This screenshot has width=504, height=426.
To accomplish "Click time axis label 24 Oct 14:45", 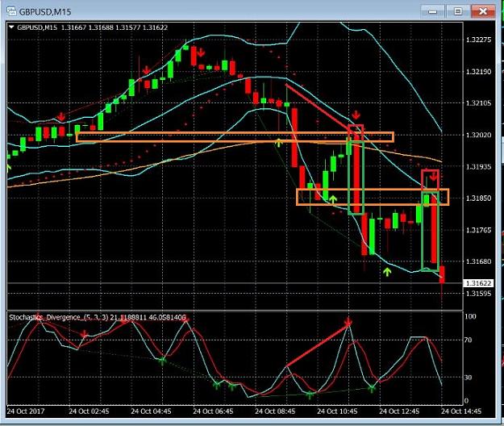I will 461,411.
